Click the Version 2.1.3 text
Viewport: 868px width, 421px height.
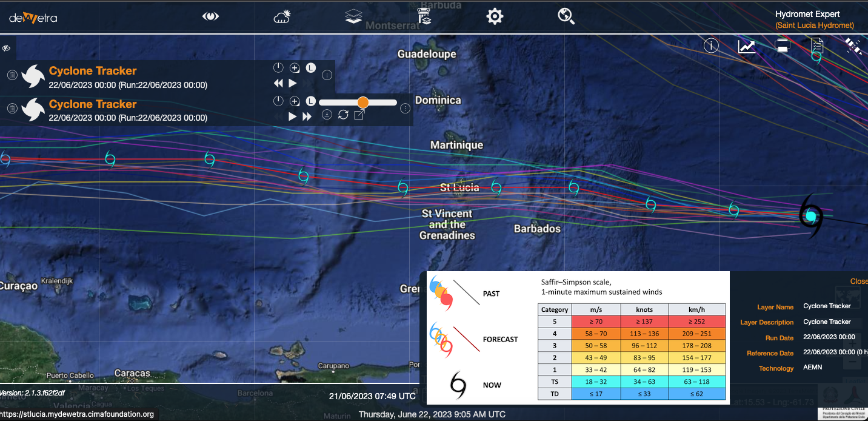(x=33, y=393)
